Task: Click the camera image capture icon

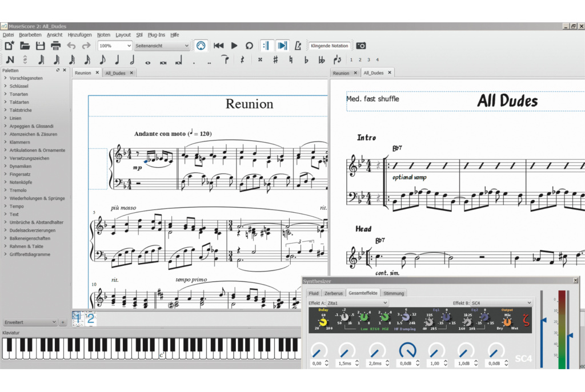Action: click(x=361, y=46)
